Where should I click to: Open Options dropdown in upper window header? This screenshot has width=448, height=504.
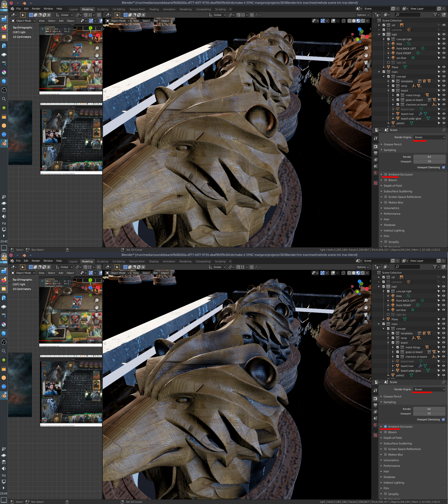pyautogui.click(x=363, y=15)
